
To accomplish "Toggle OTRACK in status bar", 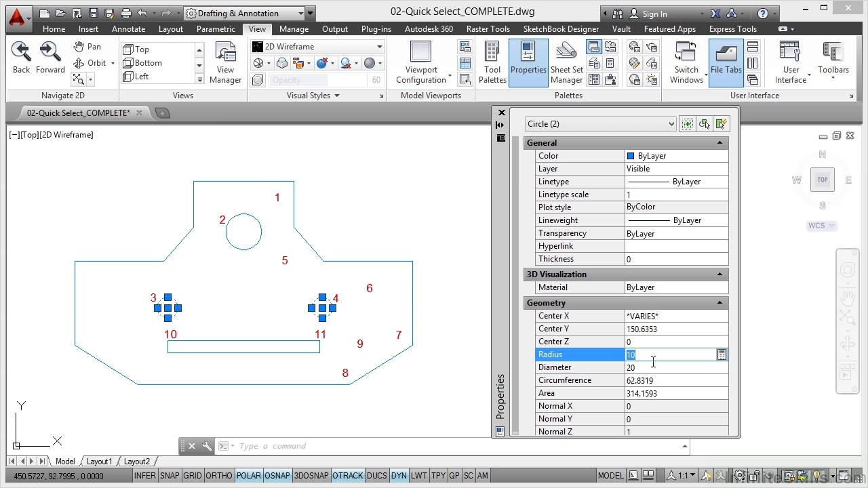I will (348, 476).
